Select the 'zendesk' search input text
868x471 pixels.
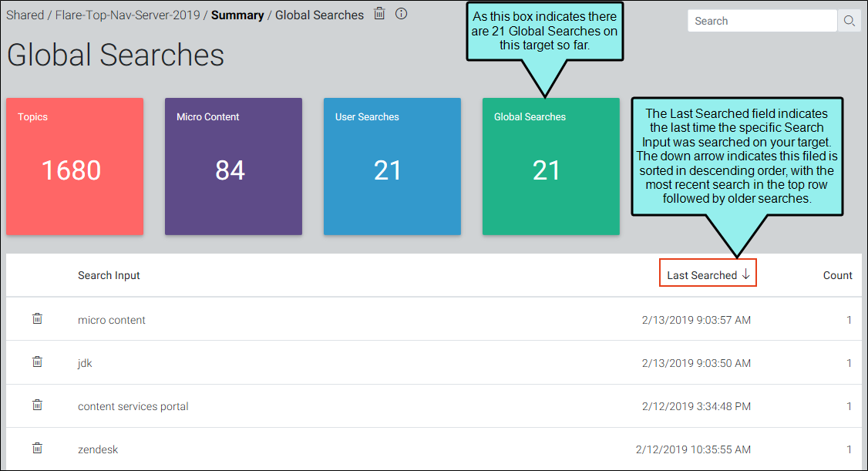click(x=98, y=449)
